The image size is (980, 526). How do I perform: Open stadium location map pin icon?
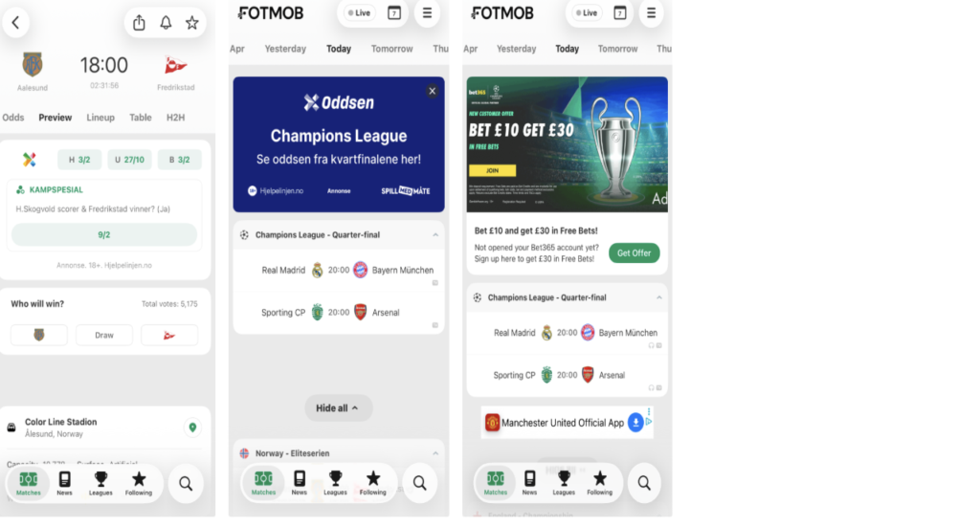(192, 427)
